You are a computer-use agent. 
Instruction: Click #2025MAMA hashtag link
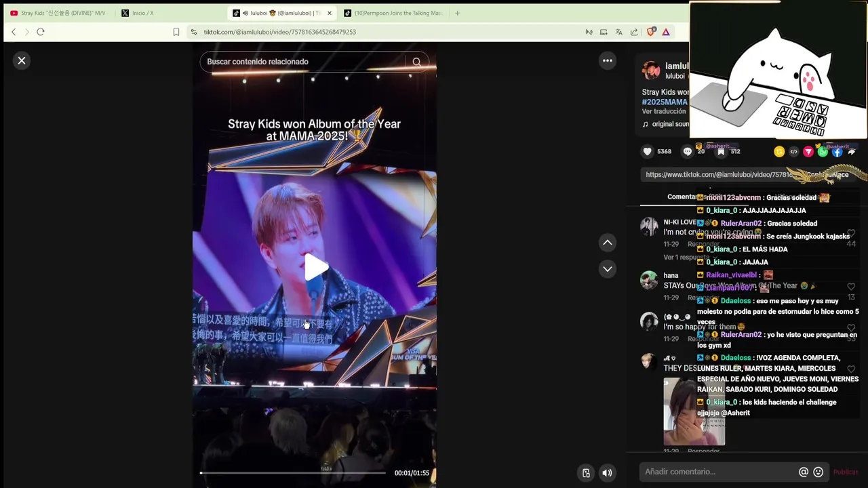pos(665,102)
